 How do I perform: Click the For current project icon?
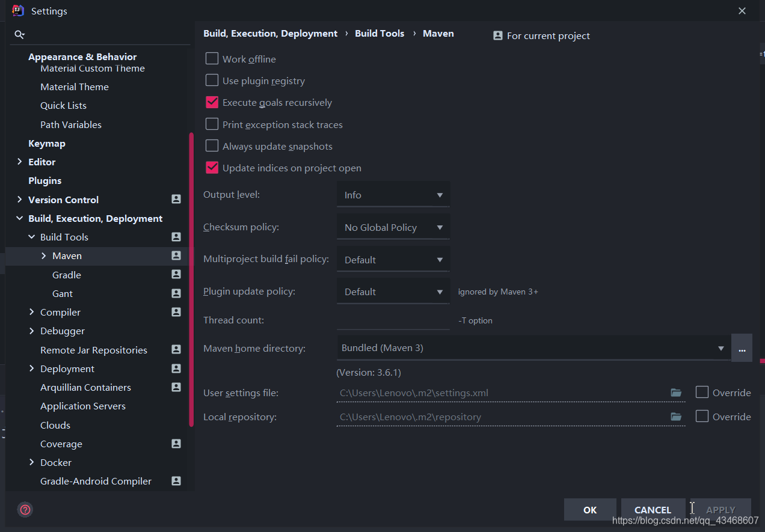pos(498,35)
